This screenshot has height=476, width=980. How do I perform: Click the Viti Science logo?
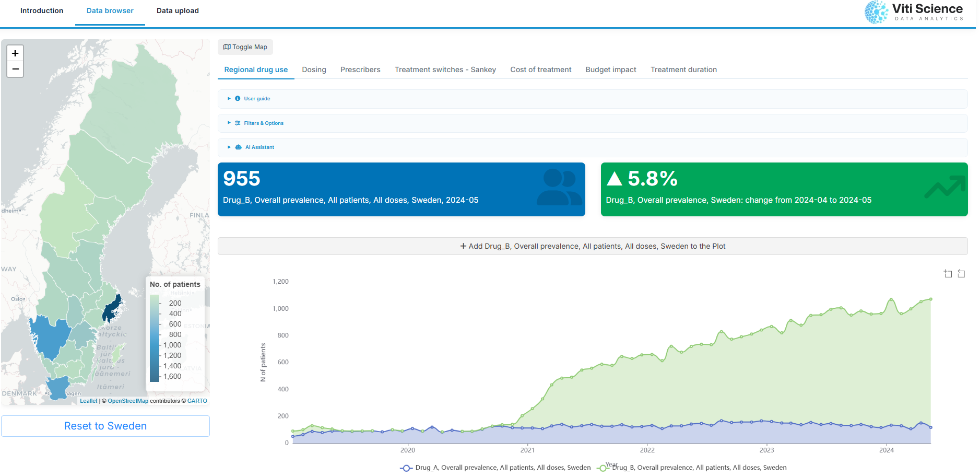click(x=914, y=12)
